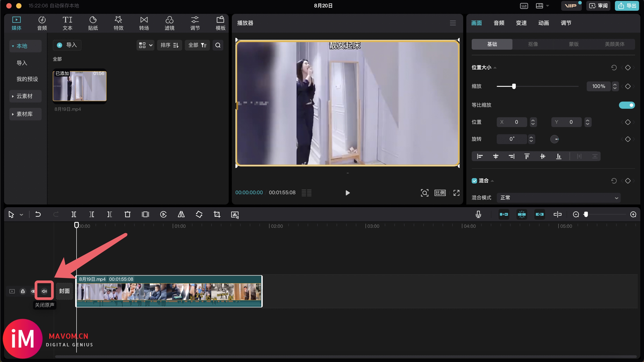The image size is (644, 362).
Task: Click the fullscreen preview icon
Action: tap(456, 193)
